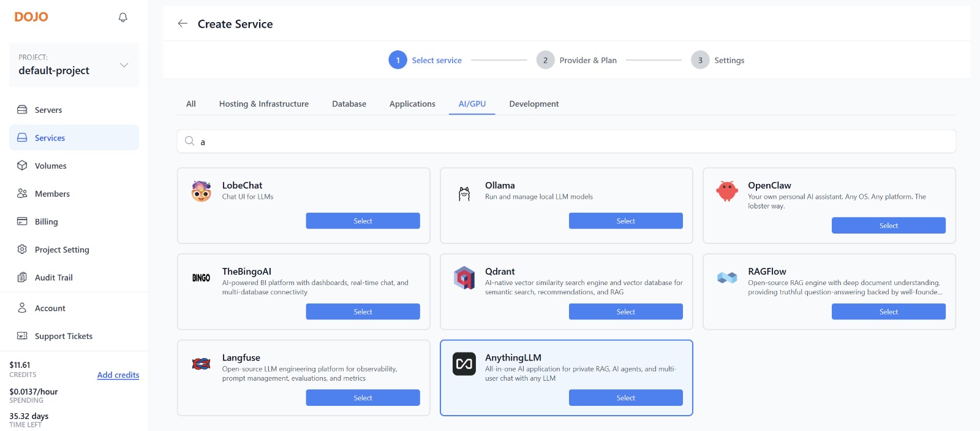
Task: Select the AI/GPU tab
Action: pyautogui.click(x=472, y=104)
